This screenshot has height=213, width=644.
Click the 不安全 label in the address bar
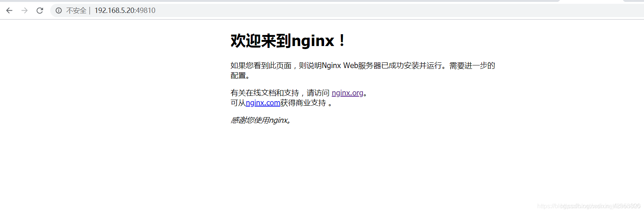[x=76, y=11]
